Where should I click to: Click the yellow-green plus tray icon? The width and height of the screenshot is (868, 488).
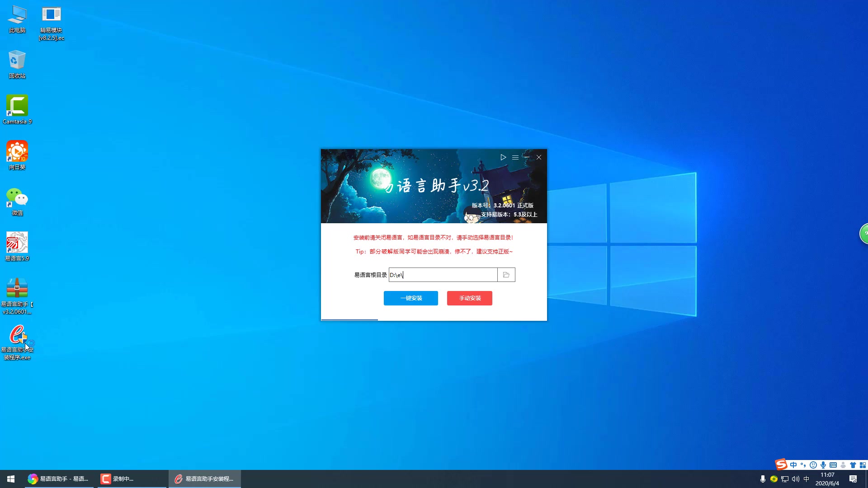click(x=774, y=479)
